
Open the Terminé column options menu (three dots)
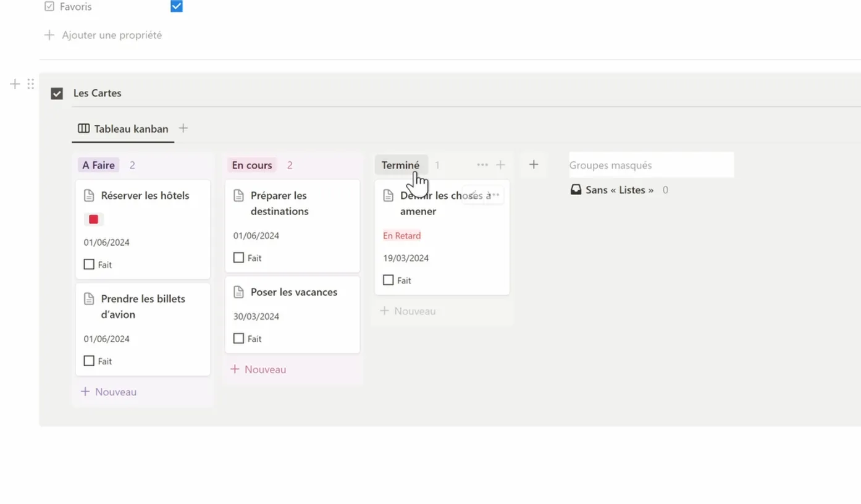click(482, 165)
